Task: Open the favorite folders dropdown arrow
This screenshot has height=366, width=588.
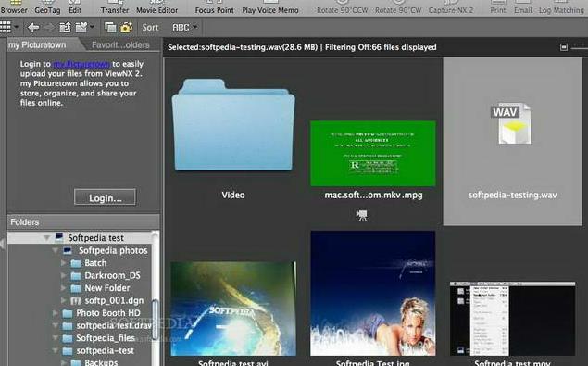Action: pyautogui.click(x=92, y=27)
